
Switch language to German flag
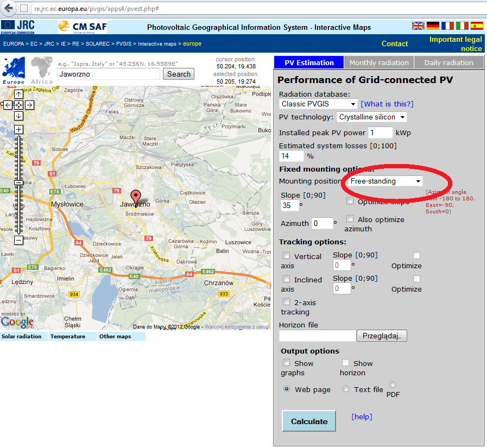pyautogui.click(x=433, y=26)
